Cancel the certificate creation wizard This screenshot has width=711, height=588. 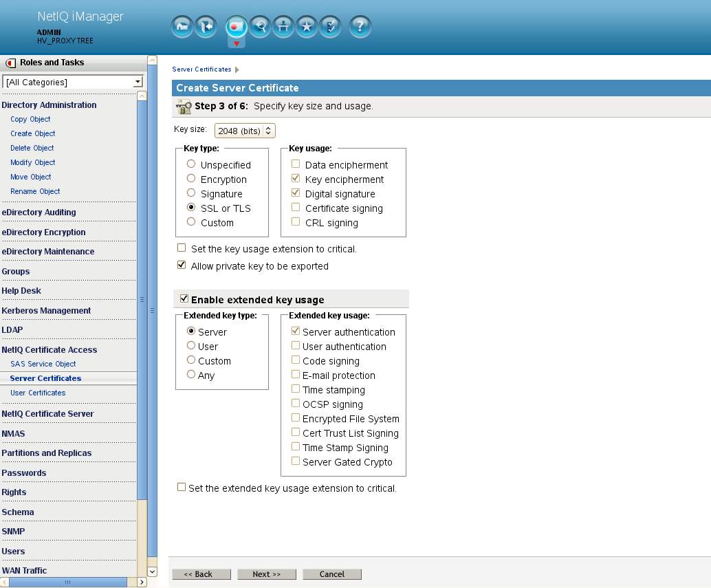(x=332, y=574)
